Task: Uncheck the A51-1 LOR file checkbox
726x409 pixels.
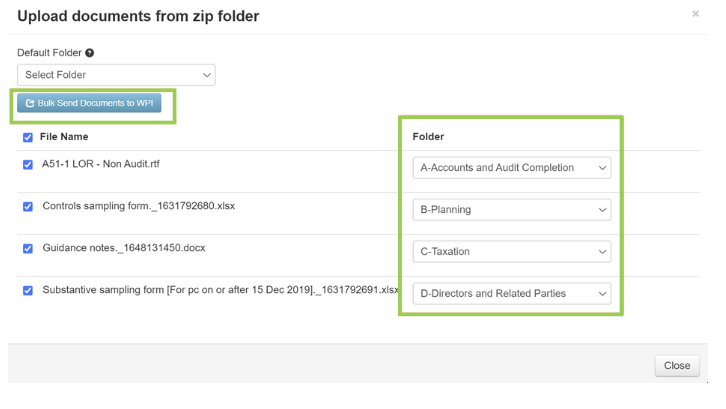Action: click(28, 165)
